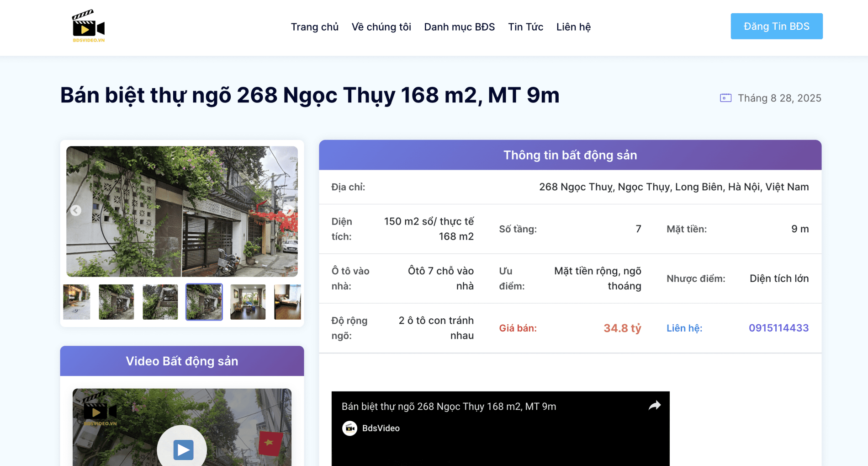Open the Trang chủ menu item
868x466 pixels.
click(x=314, y=27)
